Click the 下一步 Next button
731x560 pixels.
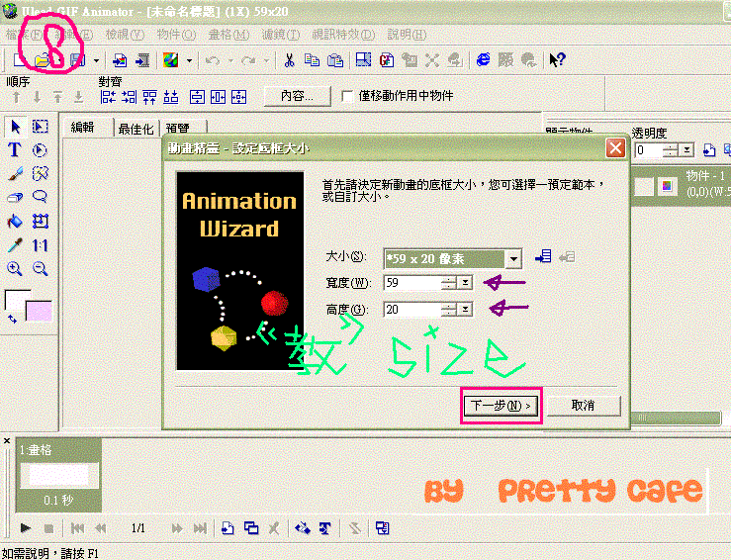(x=501, y=406)
